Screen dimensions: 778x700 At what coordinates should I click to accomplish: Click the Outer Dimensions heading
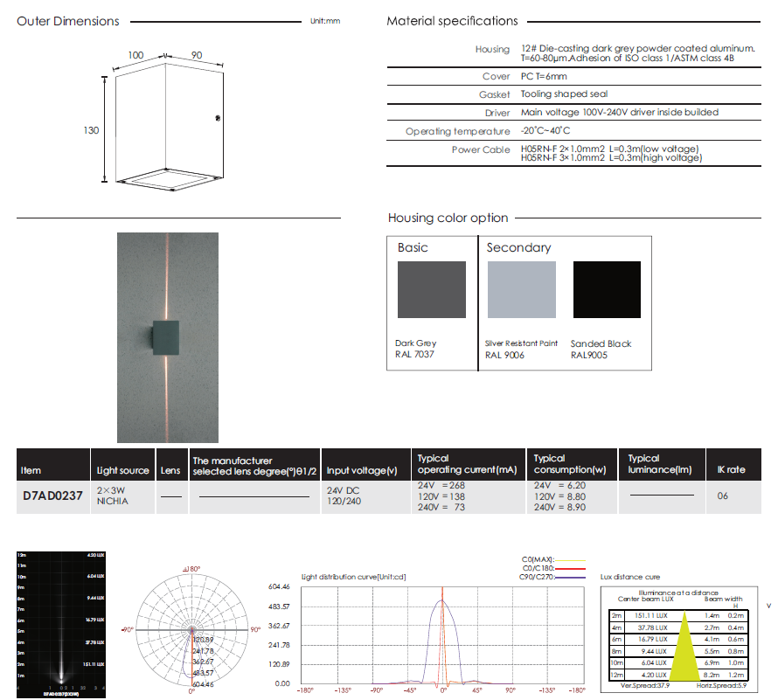pos(68,21)
